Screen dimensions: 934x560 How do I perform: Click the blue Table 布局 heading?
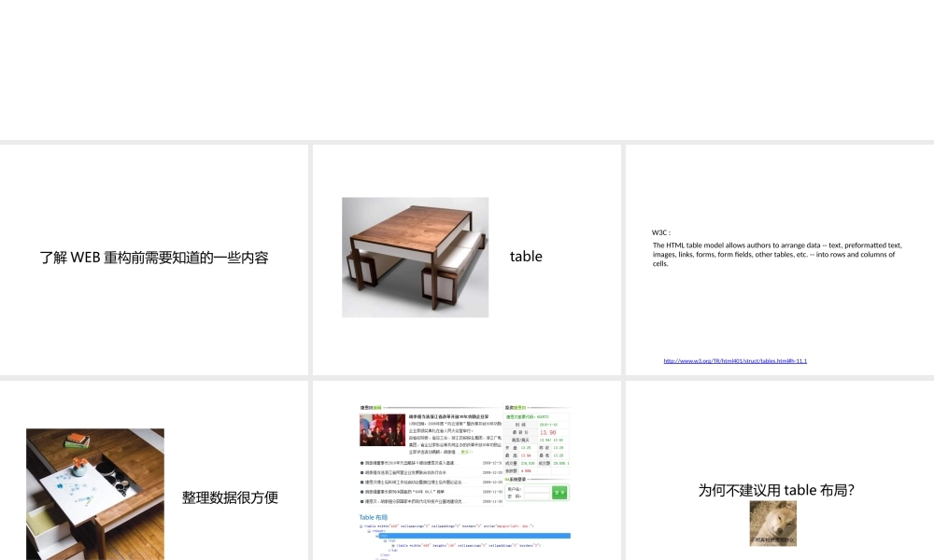372,518
